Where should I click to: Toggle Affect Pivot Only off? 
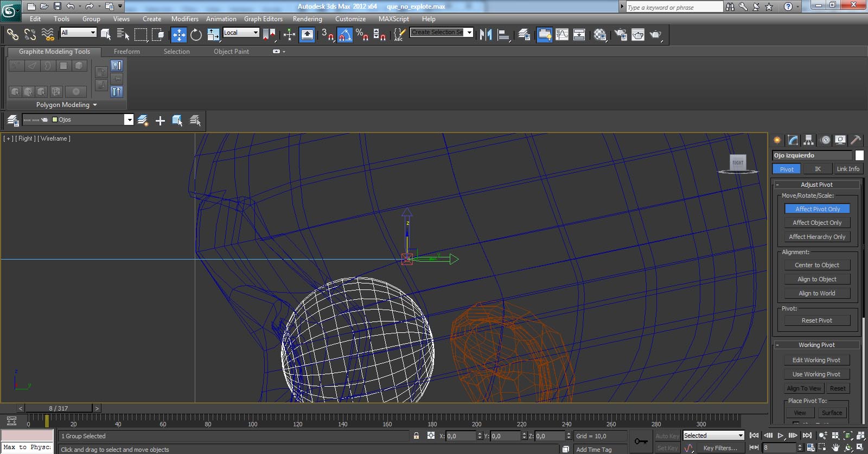[817, 209]
